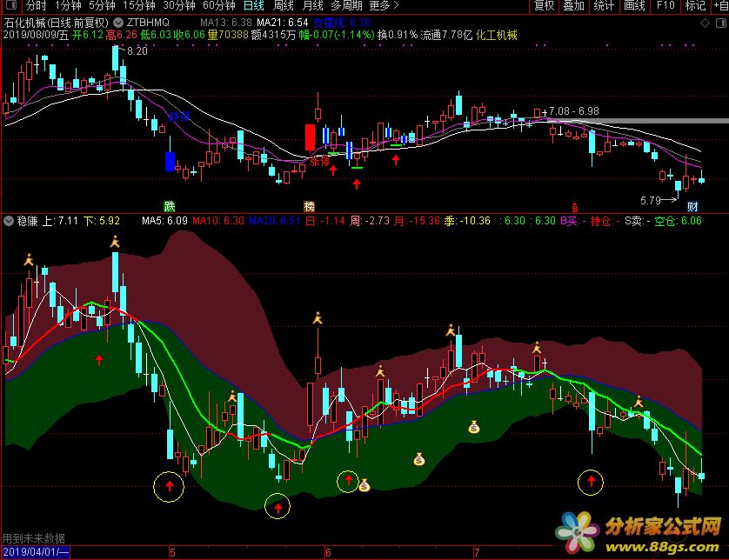Viewport: 729px width, 560px height.
Task: Click the 7.08 - 6.98 range label
Action: pos(573,111)
